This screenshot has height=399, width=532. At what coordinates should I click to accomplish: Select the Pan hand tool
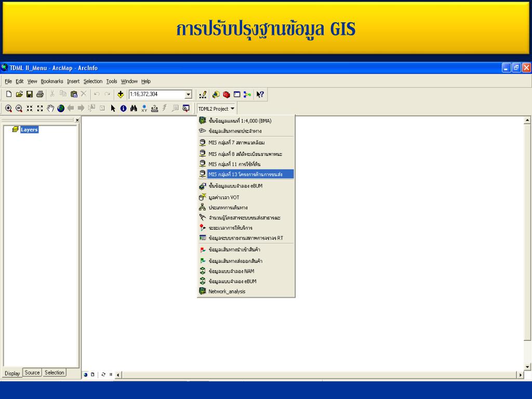50,108
